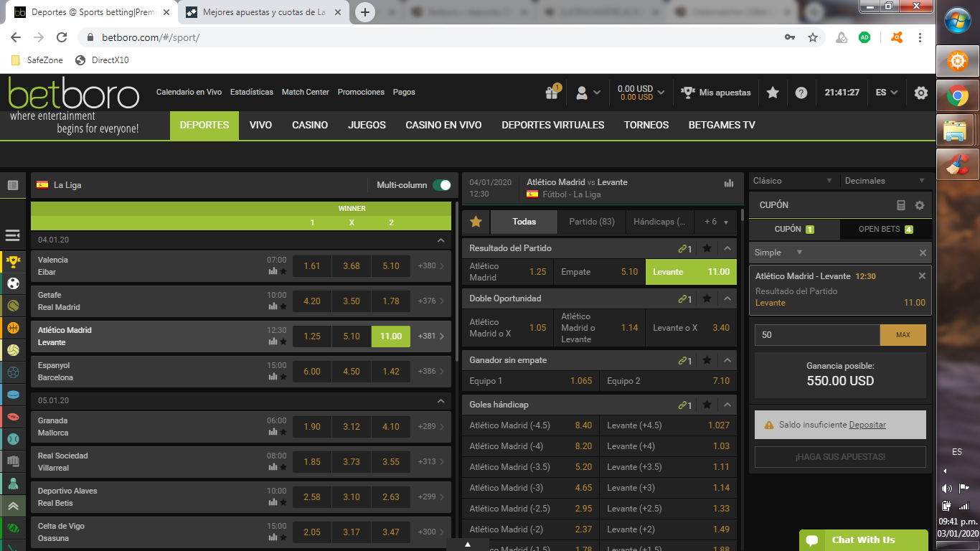Select Atlético Madrid 1.25 in Resultado del Partido

point(507,272)
